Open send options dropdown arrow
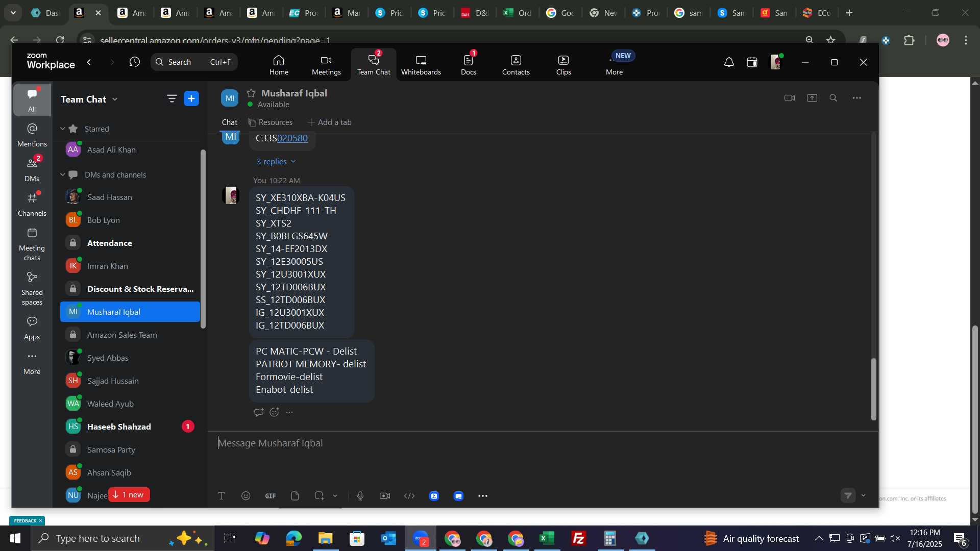The height and width of the screenshot is (551, 980). [863, 495]
